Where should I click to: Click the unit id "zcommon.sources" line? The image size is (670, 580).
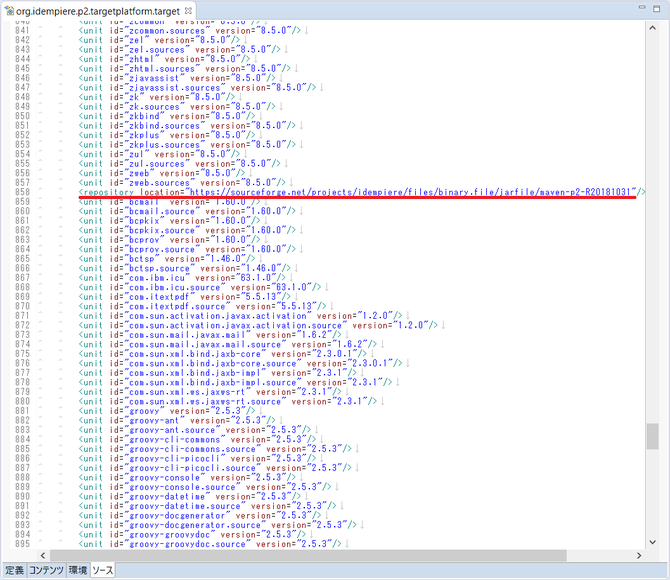coord(190,31)
